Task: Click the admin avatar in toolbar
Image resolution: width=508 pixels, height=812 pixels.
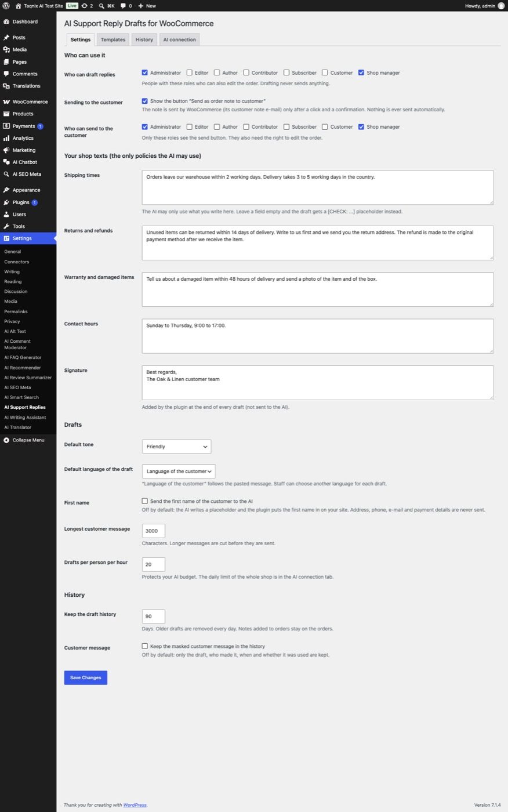Action: tap(501, 6)
